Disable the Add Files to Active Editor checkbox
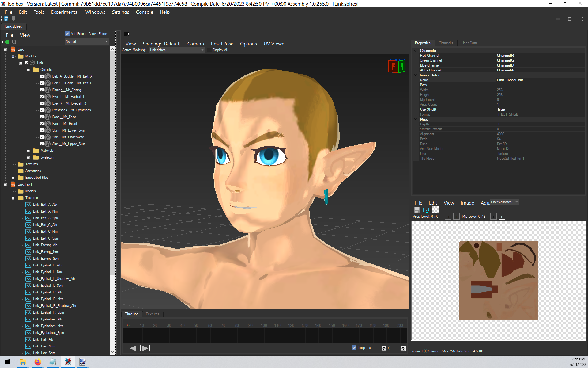Viewport: 588px width, 368px height. tap(67, 34)
